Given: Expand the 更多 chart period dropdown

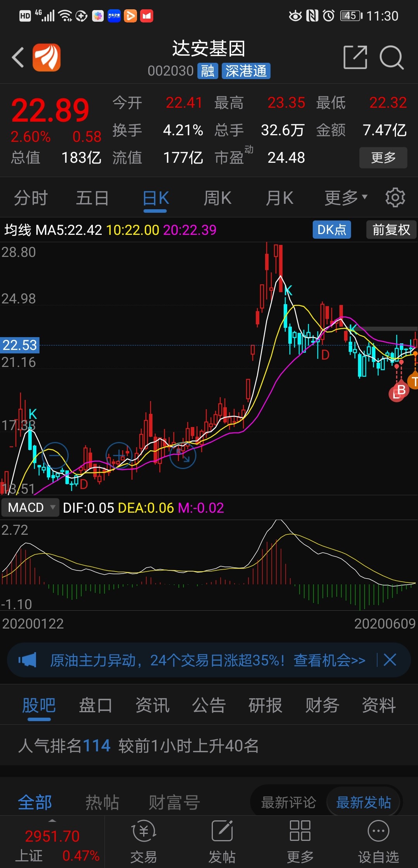Looking at the screenshot, I should pyautogui.click(x=346, y=198).
